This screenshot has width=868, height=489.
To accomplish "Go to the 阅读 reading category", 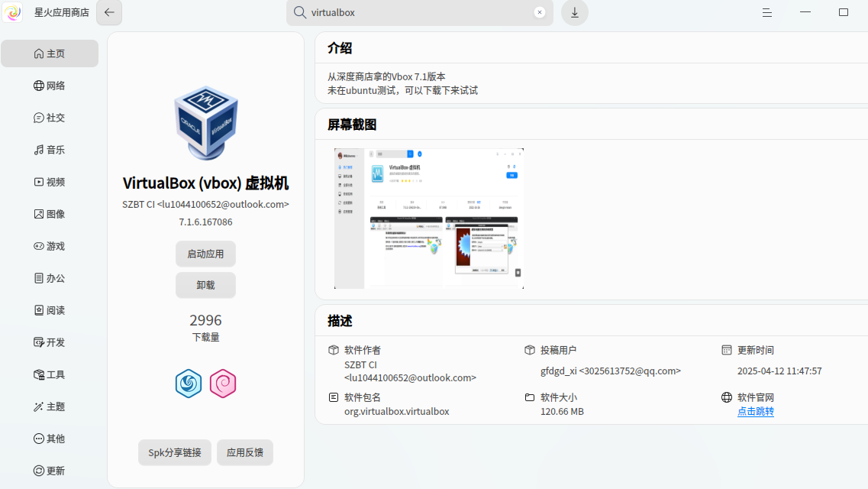I will (50, 311).
